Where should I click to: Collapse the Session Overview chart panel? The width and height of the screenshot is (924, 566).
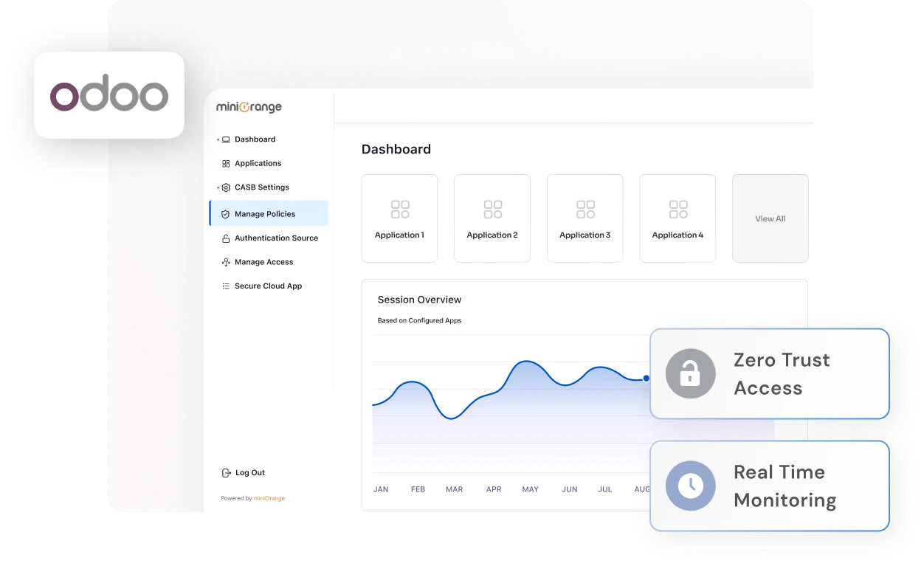point(419,300)
